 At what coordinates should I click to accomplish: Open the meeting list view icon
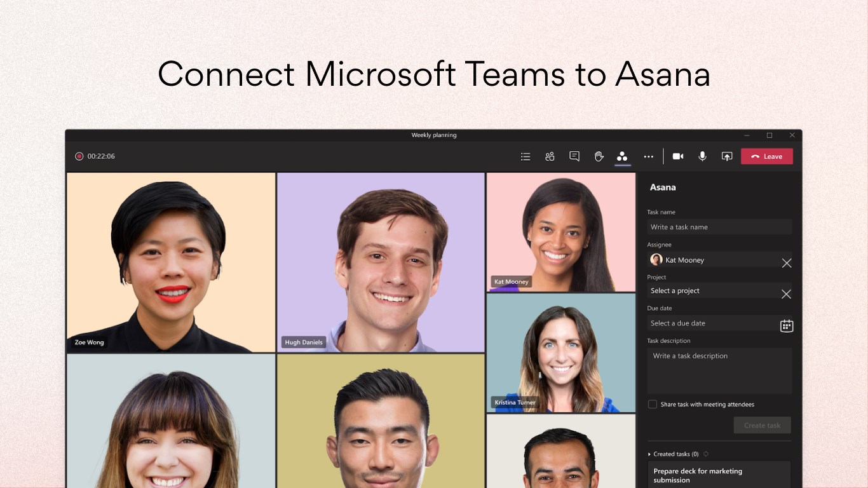pos(526,156)
